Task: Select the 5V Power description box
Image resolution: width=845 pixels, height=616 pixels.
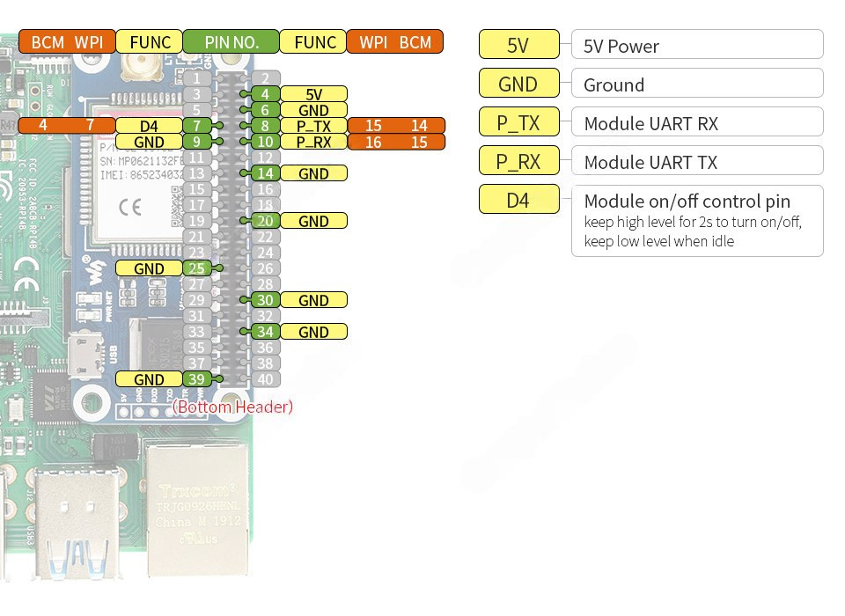Action: coord(697,46)
